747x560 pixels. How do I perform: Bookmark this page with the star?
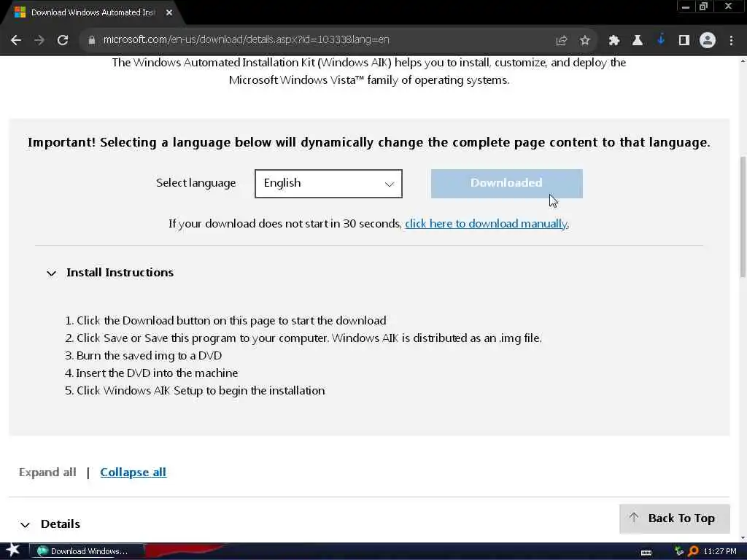click(x=584, y=41)
